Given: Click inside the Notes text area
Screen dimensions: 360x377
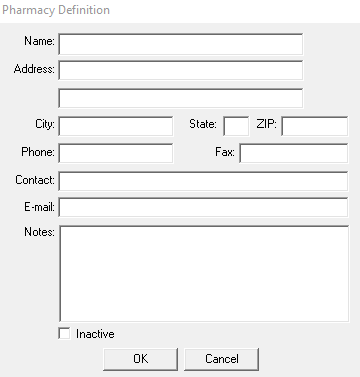Looking at the screenshot, I should [x=204, y=274].
